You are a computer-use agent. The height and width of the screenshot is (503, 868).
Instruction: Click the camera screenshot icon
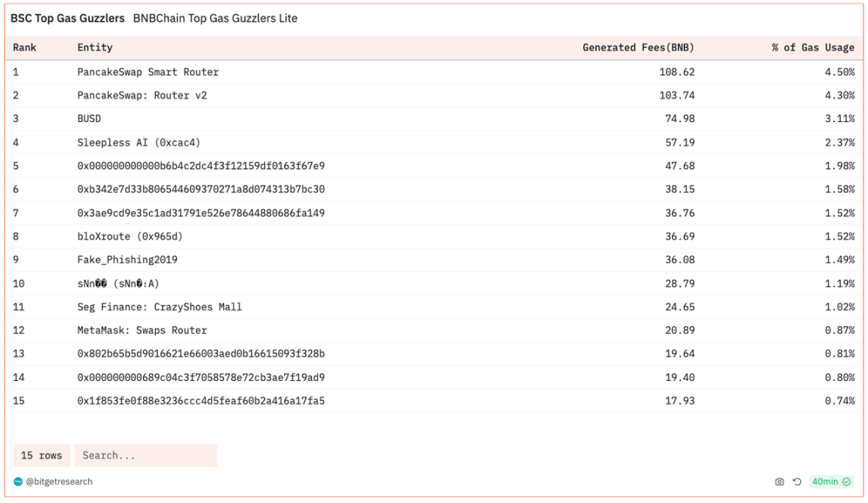tap(780, 482)
